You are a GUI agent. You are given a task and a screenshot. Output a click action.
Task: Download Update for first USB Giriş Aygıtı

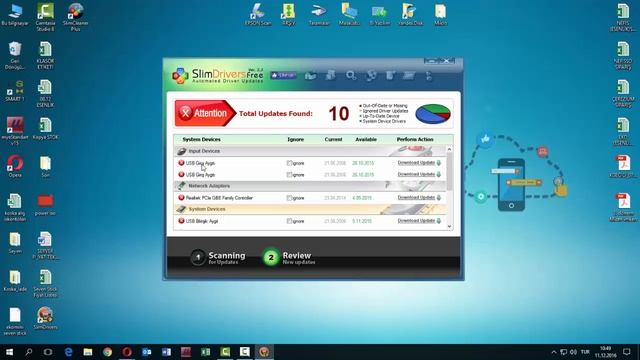[x=416, y=162]
